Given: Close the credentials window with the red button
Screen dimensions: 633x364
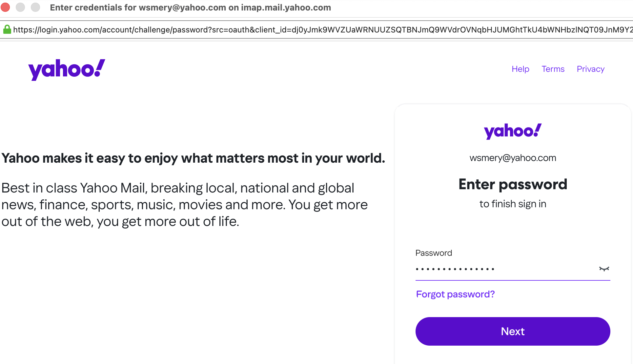Looking at the screenshot, I should pyautogui.click(x=5, y=7).
